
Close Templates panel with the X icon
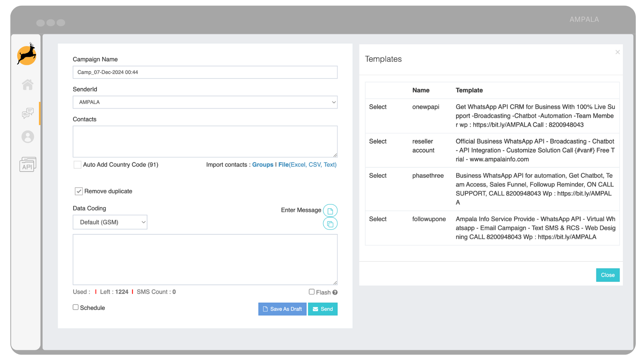tap(618, 52)
